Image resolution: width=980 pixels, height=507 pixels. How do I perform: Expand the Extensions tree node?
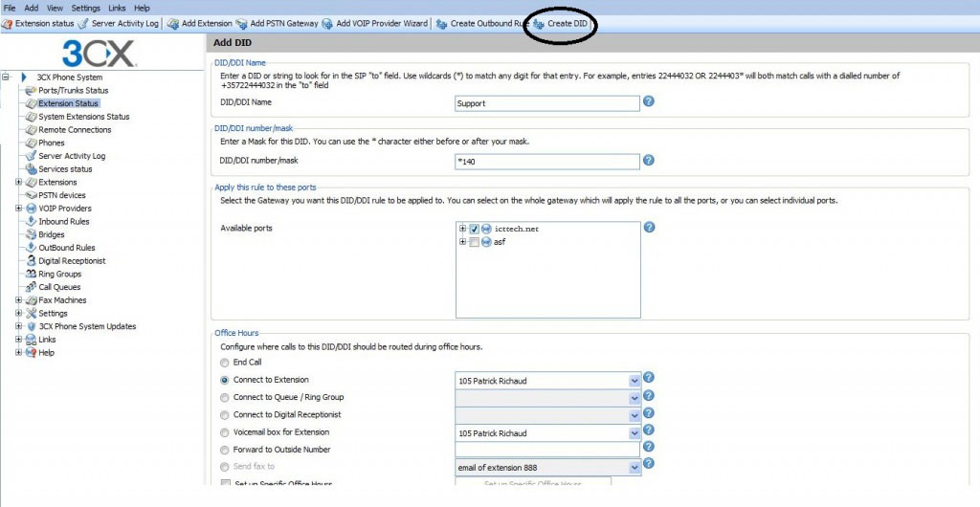click(x=19, y=182)
